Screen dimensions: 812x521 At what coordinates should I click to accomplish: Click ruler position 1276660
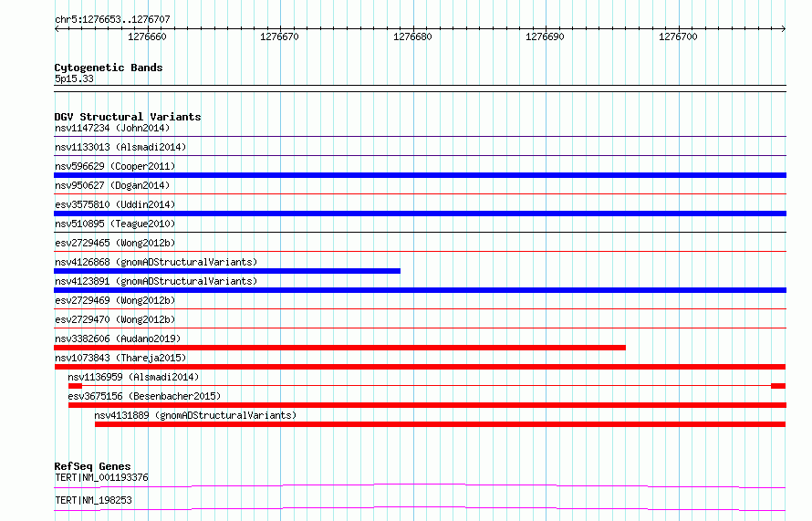coord(148,36)
